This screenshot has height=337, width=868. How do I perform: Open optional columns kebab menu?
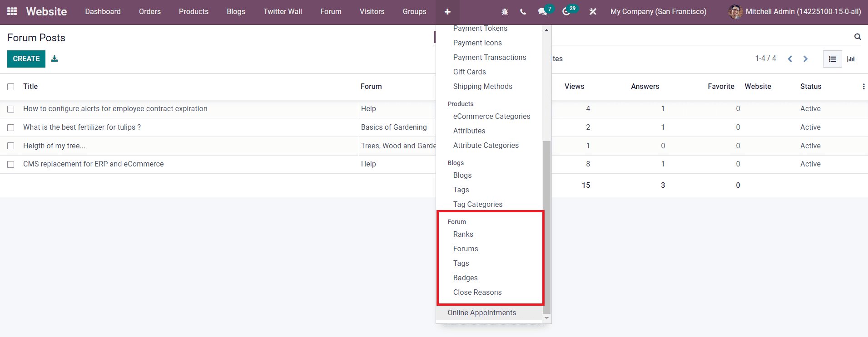click(863, 87)
